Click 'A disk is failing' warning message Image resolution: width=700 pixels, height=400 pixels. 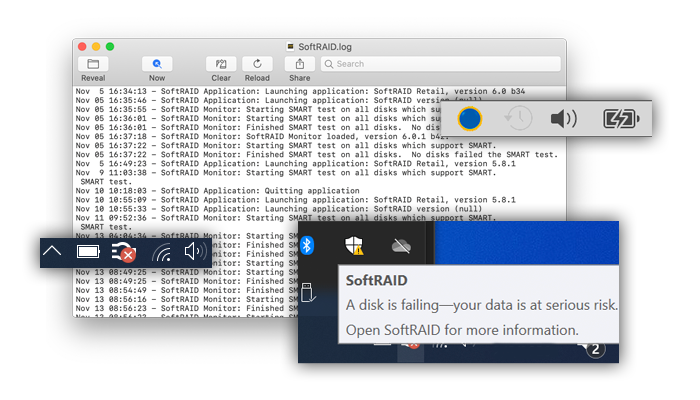pos(482,305)
